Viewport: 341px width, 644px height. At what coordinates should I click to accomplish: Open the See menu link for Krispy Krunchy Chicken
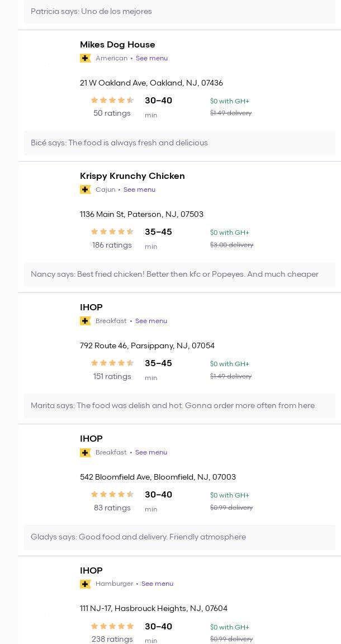[139, 190]
